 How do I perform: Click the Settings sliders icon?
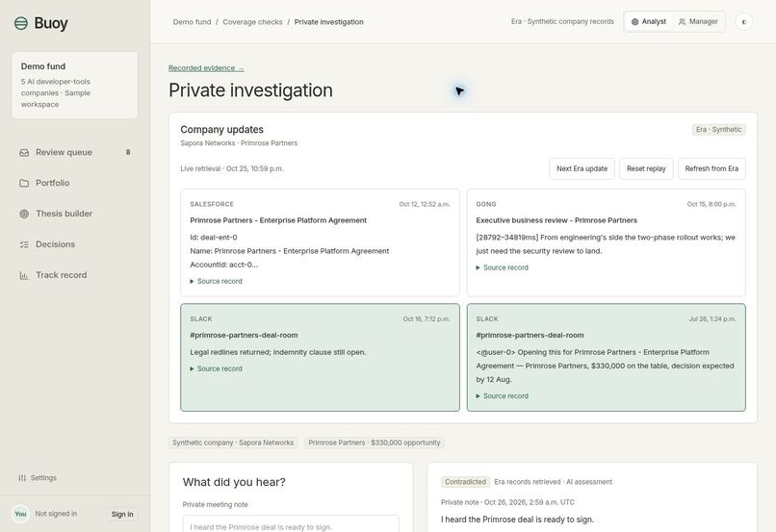click(22, 478)
